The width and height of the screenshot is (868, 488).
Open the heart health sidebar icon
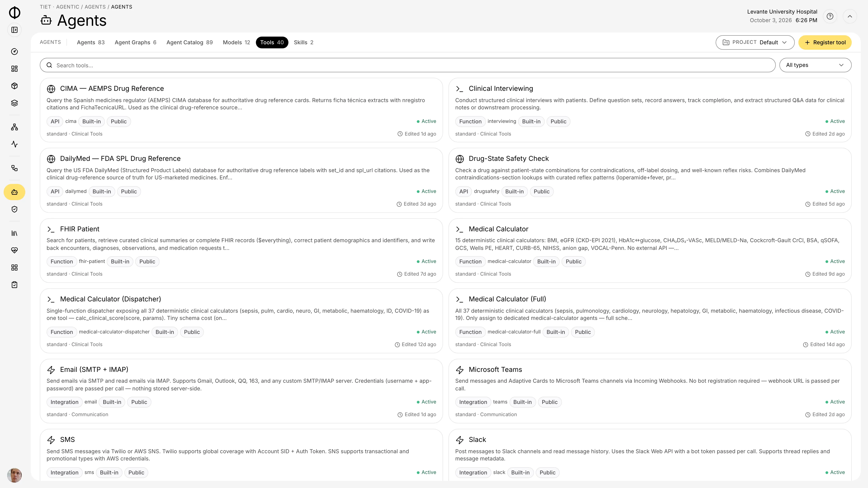point(14,250)
